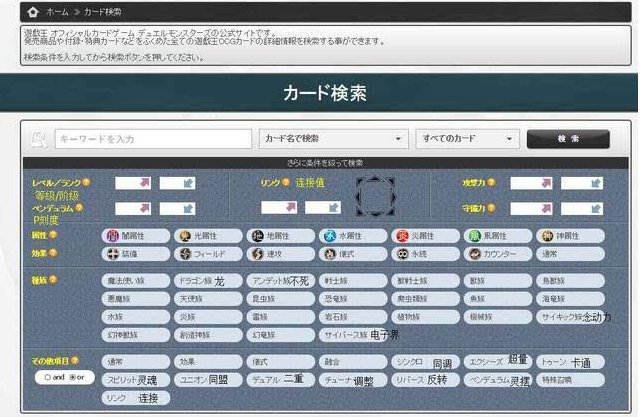Screen dimensions: 641x417
Task: Select 機械族 machine type
Action: tap(498, 317)
